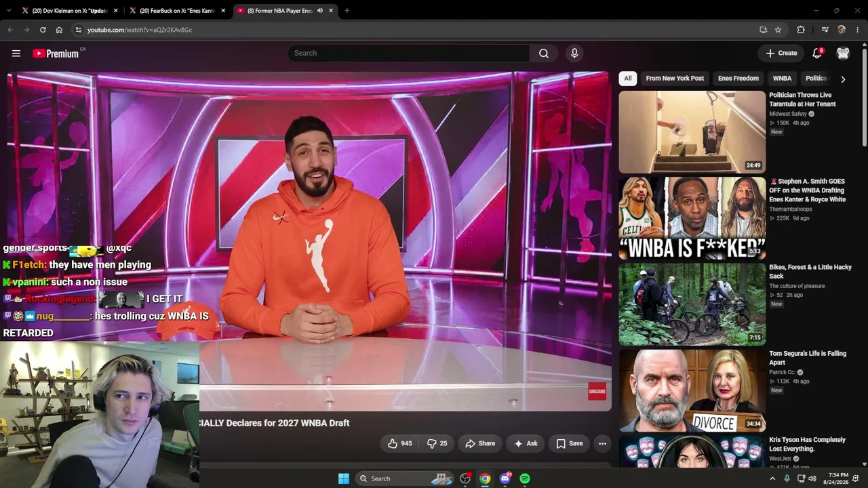Click the Ask button under the video
This screenshot has width=868, height=488.
pyautogui.click(x=526, y=443)
